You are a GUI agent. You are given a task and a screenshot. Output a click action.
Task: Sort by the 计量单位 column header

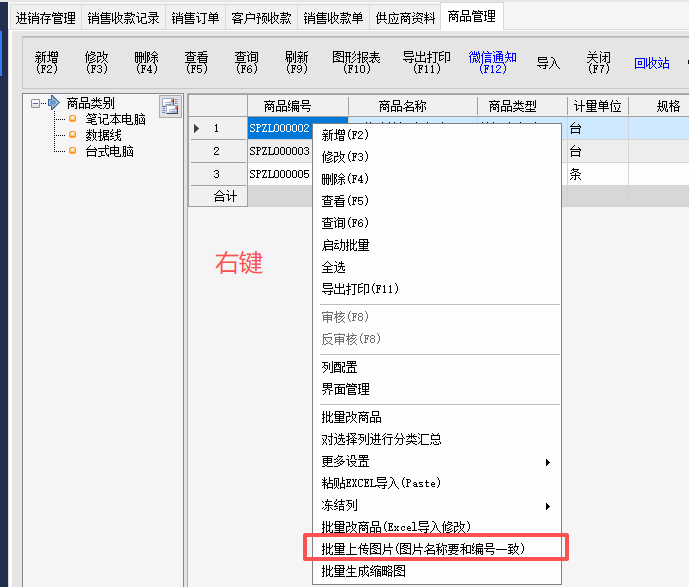[597, 106]
